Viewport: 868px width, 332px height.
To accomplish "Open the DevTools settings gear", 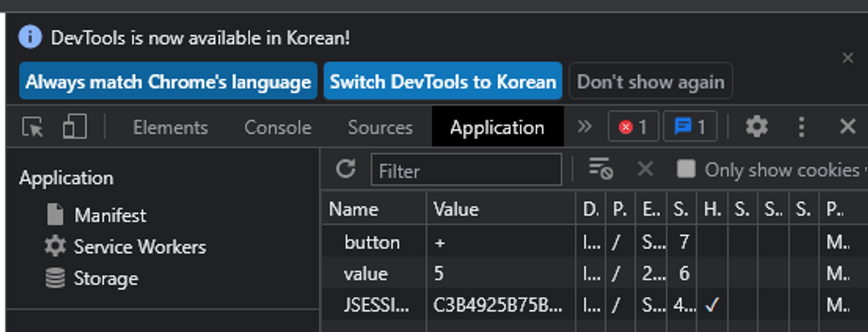I will coord(756,127).
